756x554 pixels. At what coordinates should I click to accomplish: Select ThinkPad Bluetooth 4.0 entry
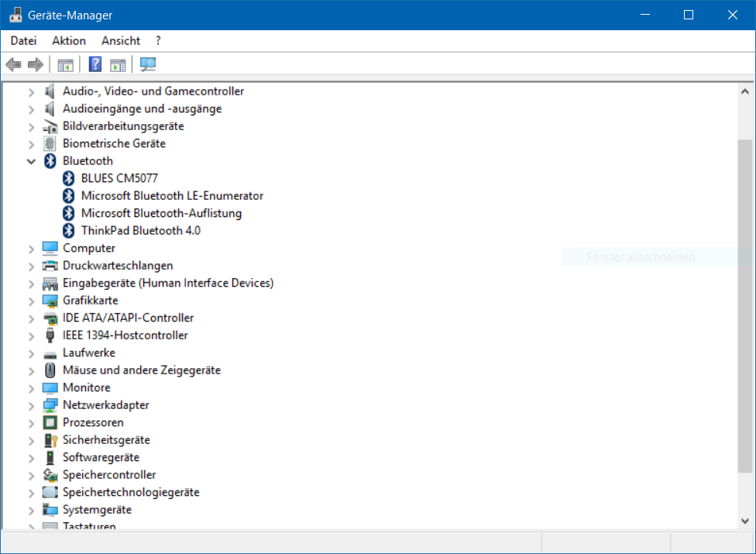click(141, 230)
